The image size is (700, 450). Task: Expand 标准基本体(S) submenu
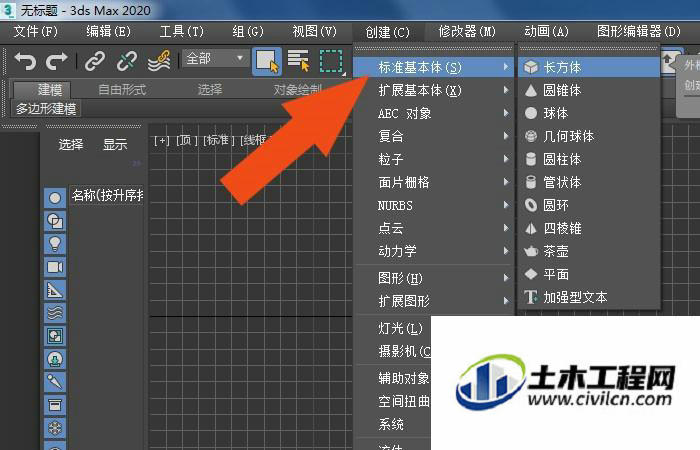[x=434, y=67]
